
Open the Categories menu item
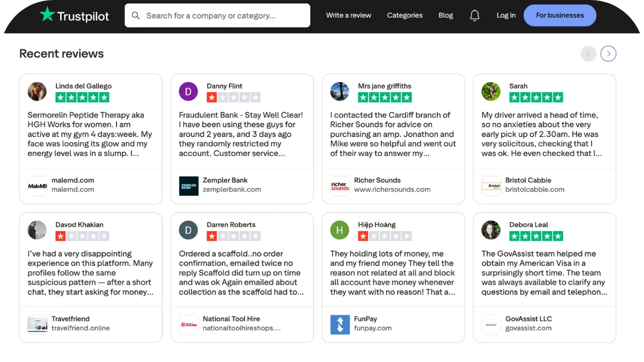pos(405,16)
